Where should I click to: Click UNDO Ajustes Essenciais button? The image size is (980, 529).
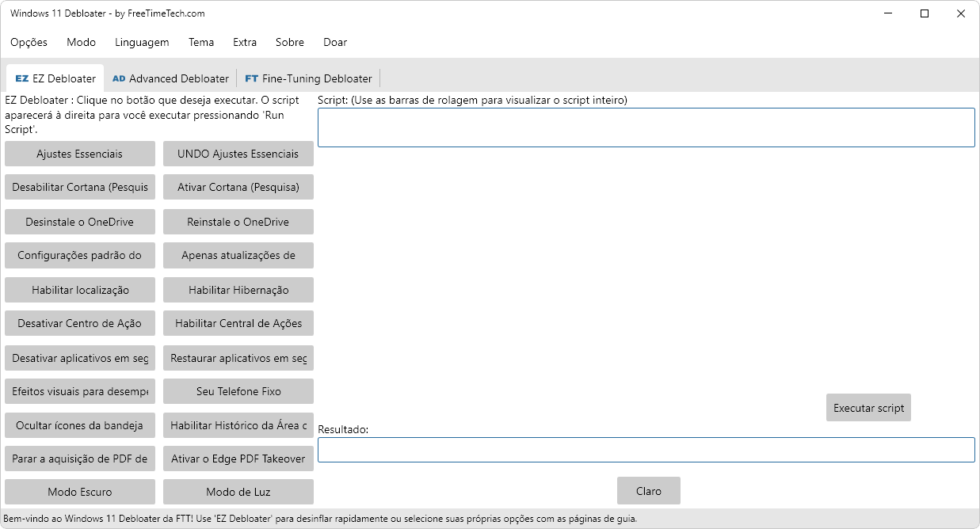(238, 154)
